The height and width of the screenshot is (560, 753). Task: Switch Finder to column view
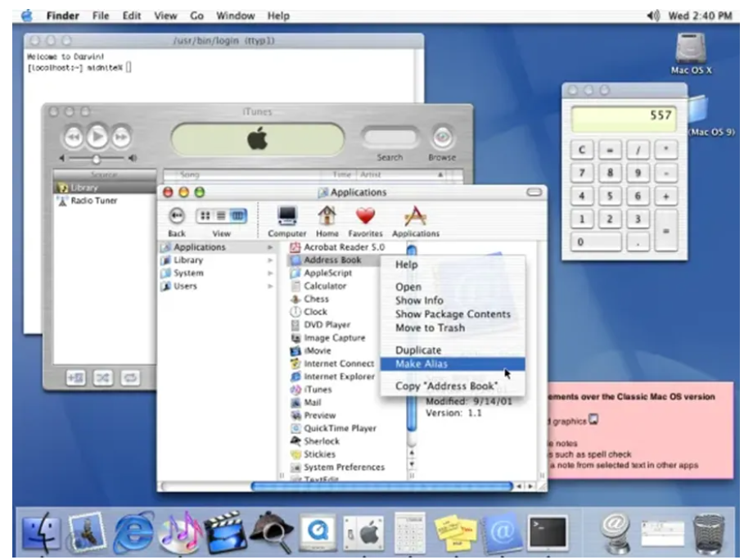(237, 216)
